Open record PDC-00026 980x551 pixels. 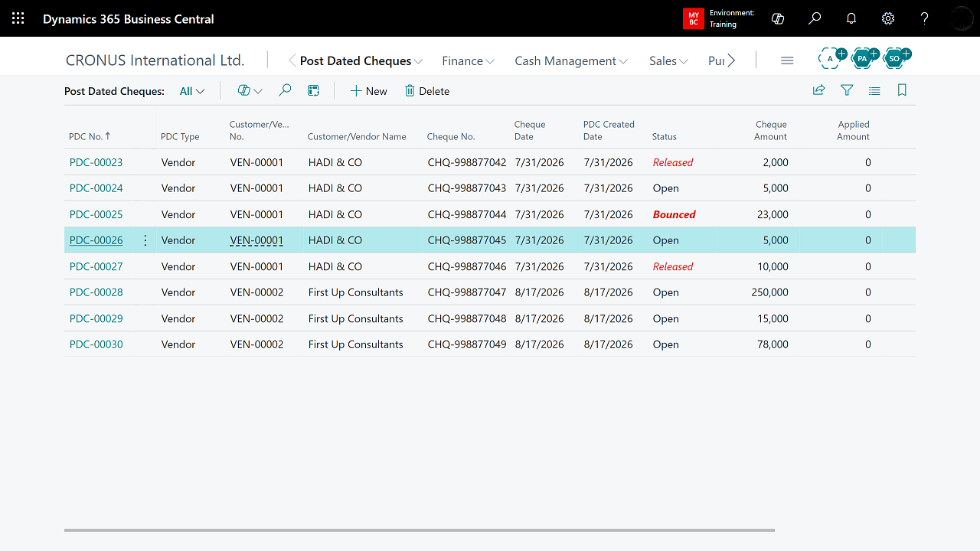(96, 240)
